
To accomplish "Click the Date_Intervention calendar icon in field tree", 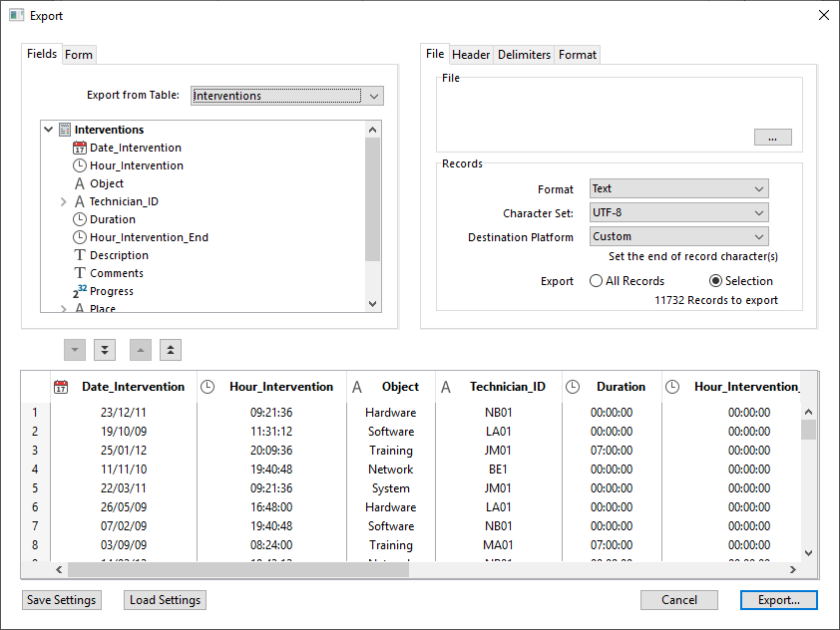I will (80, 148).
